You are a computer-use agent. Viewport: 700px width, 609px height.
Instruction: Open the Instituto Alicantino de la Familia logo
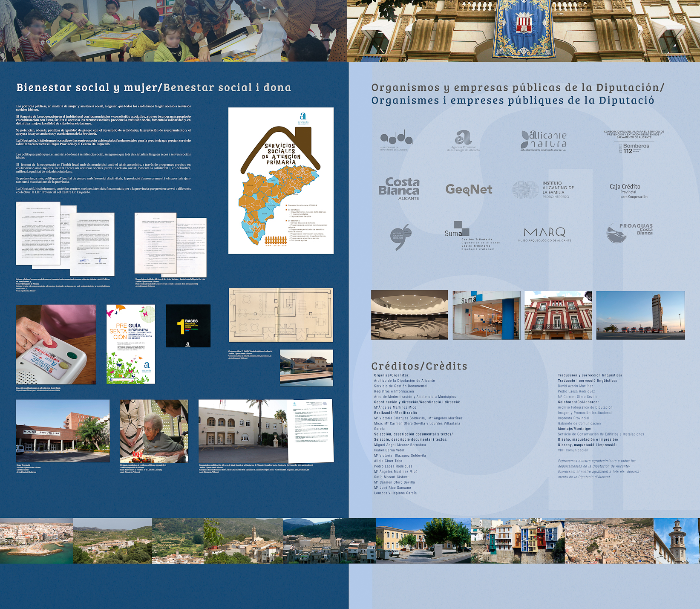tap(543, 190)
